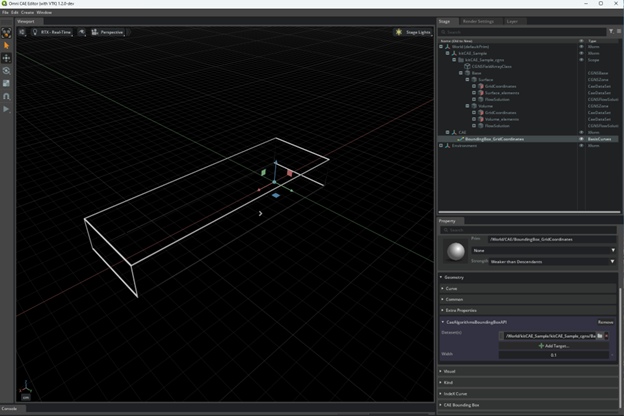
Task: Click the blue up-axis arrow of move gizmo
Action: pyautogui.click(x=275, y=165)
